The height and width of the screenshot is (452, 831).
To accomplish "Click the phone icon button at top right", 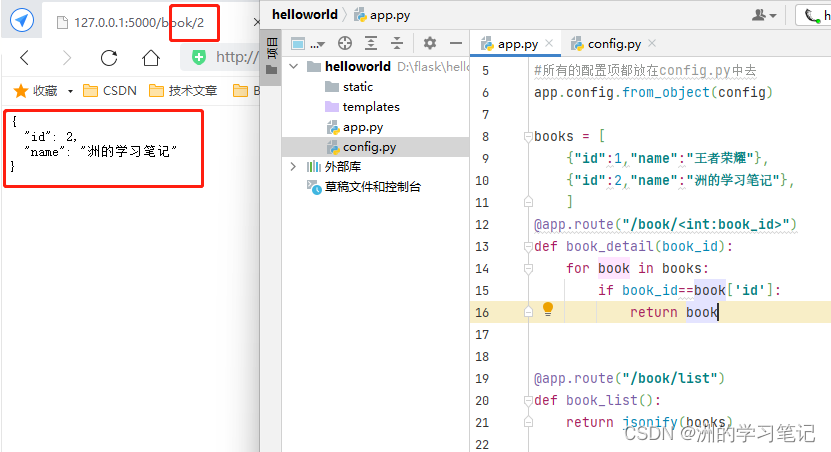I will 812,15.
